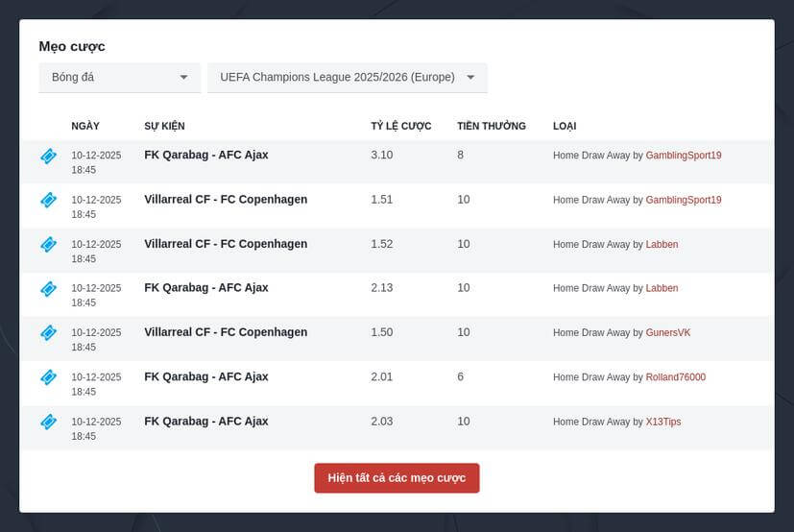Image resolution: width=794 pixels, height=532 pixels.
Task: Open GamblingSport19 profile in the 3.10 odds row
Action: pyautogui.click(x=683, y=156)
